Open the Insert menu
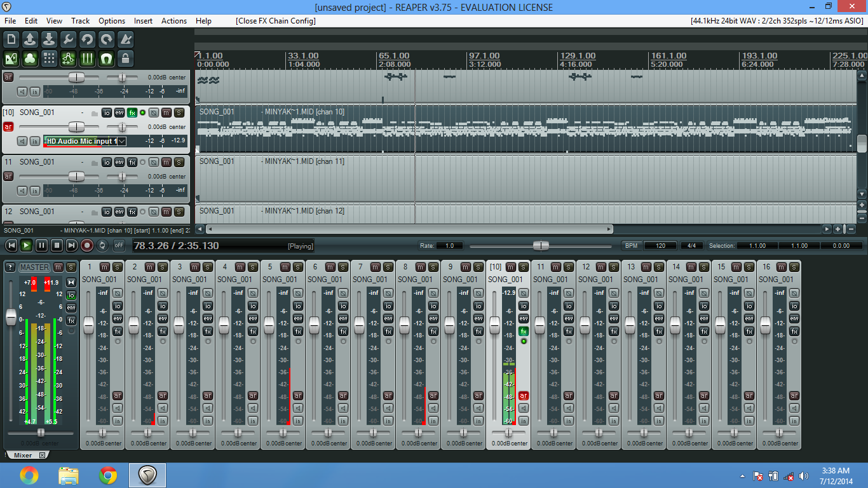Image resolution: width=868 pixels, height=488 pixels. [x=143, y=20]
